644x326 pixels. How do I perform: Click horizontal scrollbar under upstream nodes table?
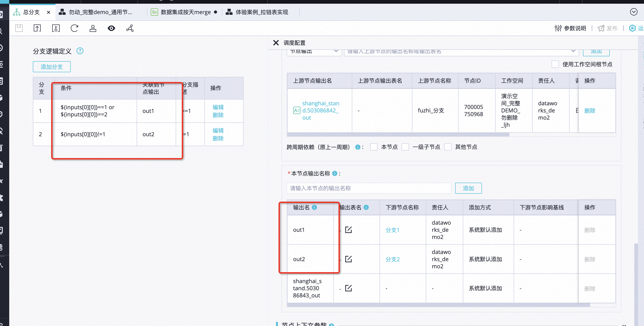(398, 135)
